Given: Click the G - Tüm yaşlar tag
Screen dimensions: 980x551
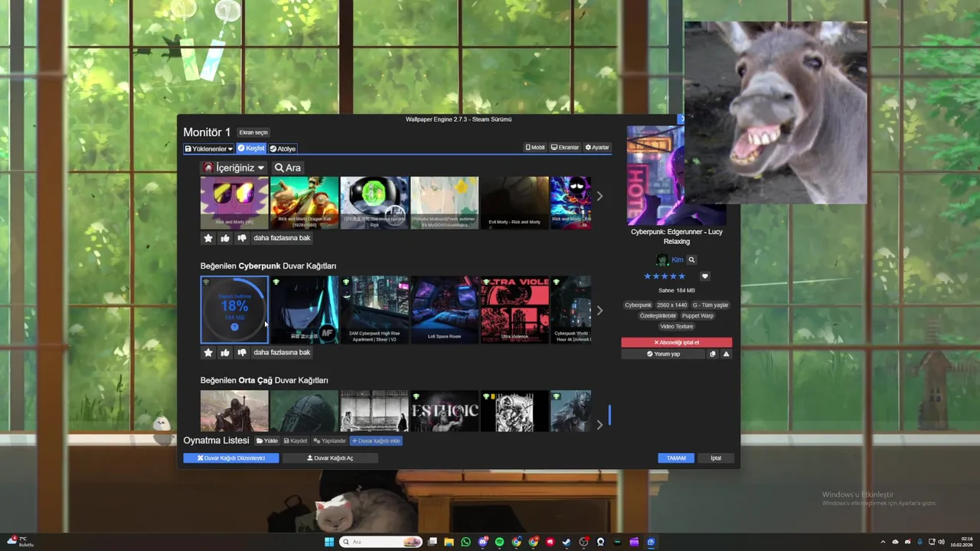Looking at the screenshot, I should tap(710, 305).
